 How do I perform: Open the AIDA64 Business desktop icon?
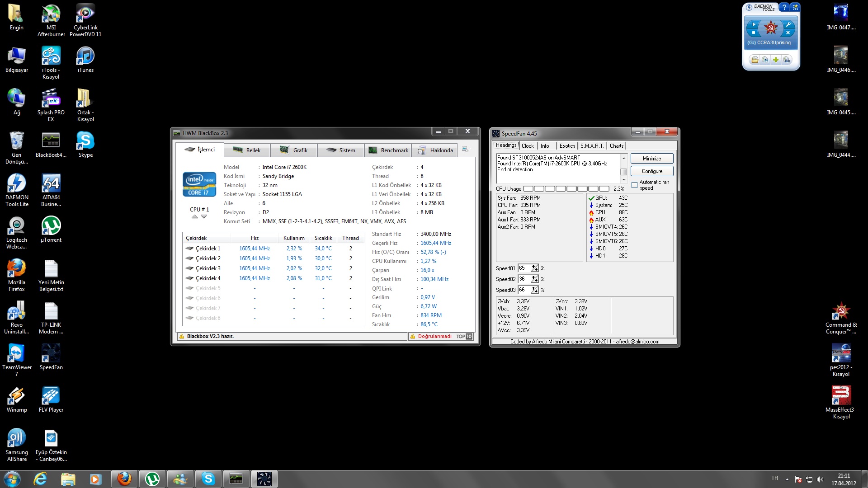[51, 190]
